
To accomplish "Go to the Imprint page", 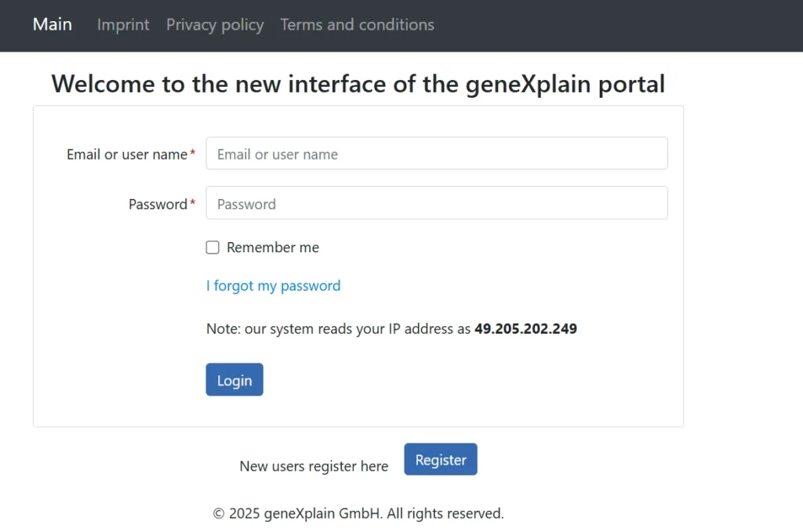I will click(x=123, y=24).
